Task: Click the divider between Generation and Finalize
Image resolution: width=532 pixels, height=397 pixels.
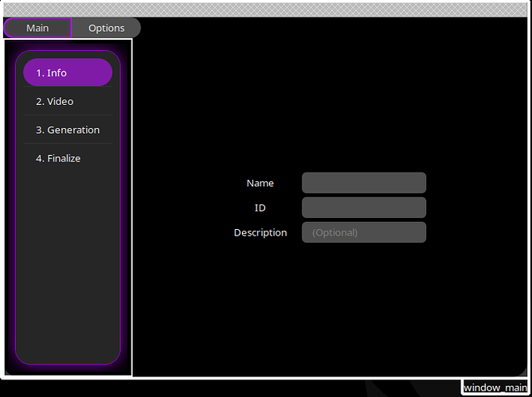Action: click(68, 143)
